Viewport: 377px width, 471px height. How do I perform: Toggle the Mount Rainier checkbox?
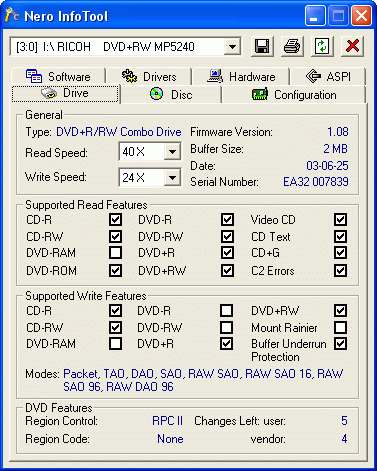(x=340, y=327)
